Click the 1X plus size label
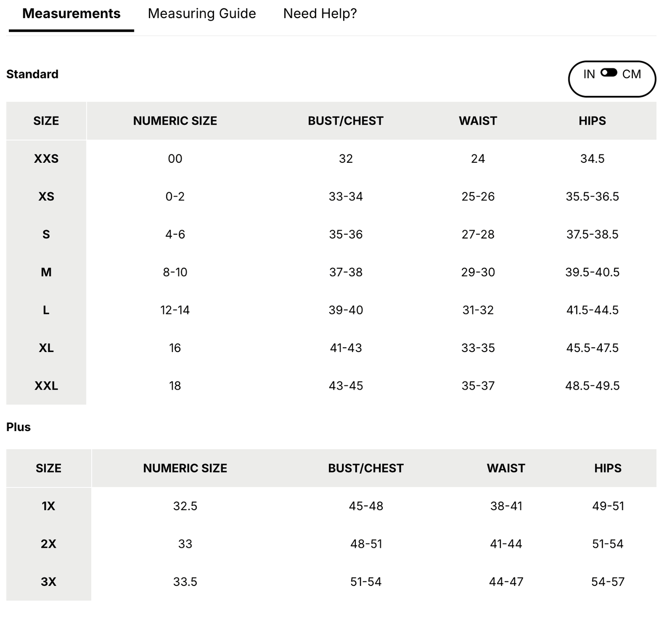This screenshot has width=672, height=625. coord(48,506)
